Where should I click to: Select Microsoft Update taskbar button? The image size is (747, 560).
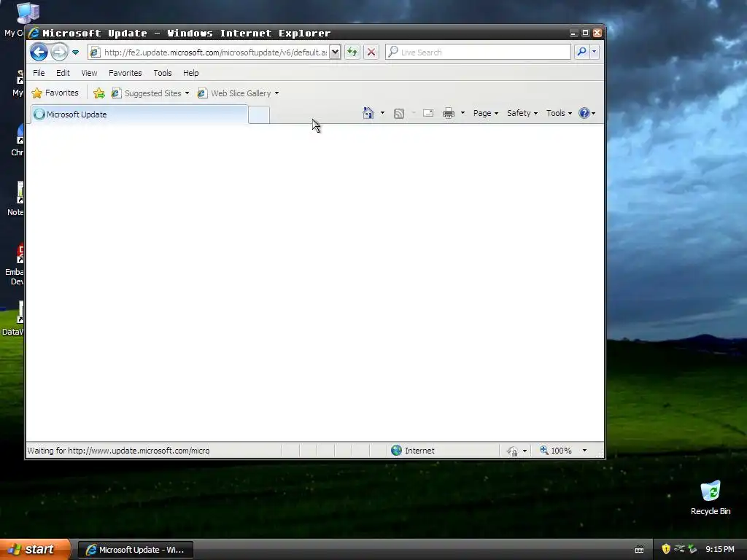(135, 550)
